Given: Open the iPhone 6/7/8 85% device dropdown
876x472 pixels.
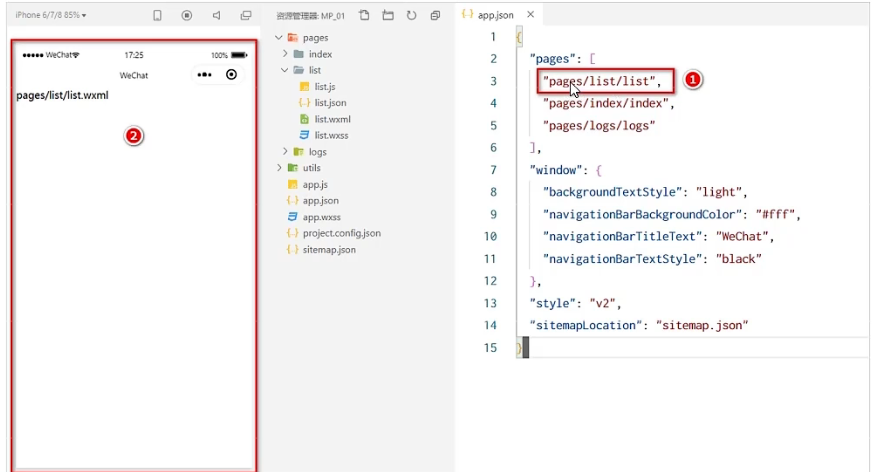Looking at the screenshot, I should (x=51, y=16).
